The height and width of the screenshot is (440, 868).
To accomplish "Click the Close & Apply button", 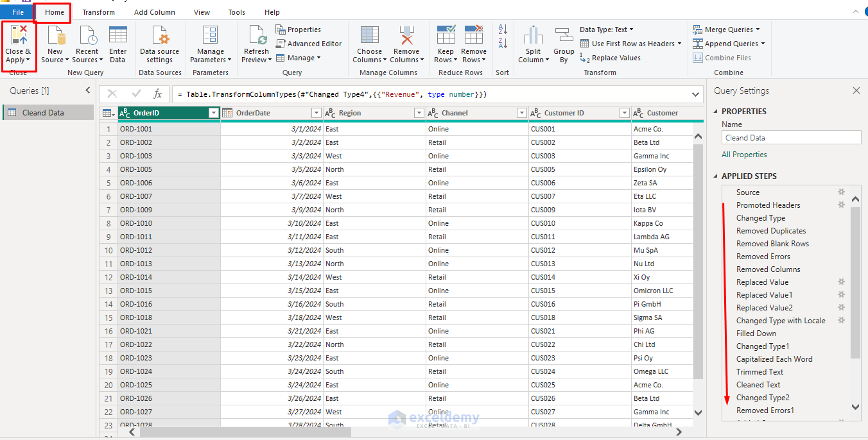I will [19, 44].
